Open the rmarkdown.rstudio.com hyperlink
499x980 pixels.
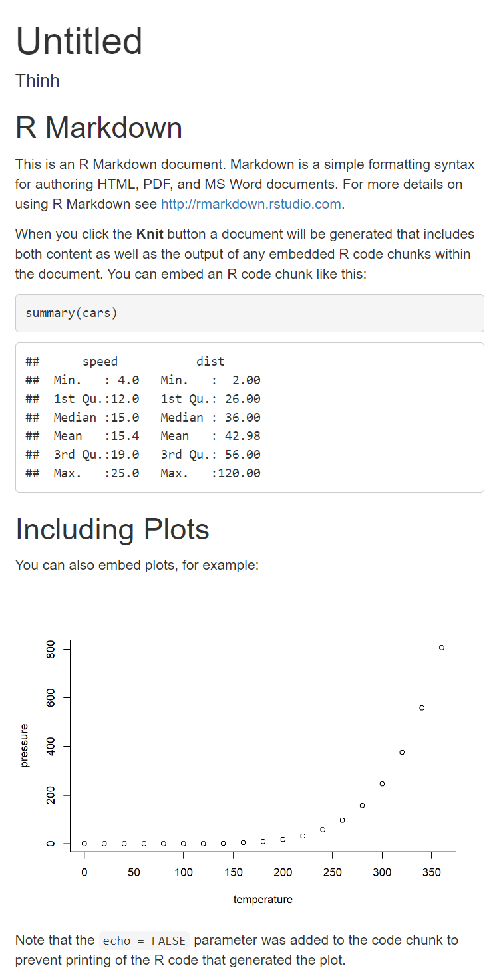coord(251,204)
